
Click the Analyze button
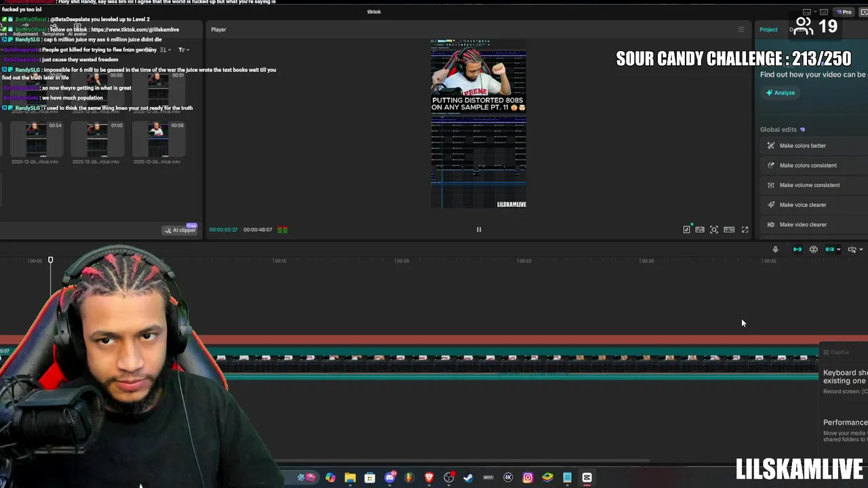tap(781, 93)
